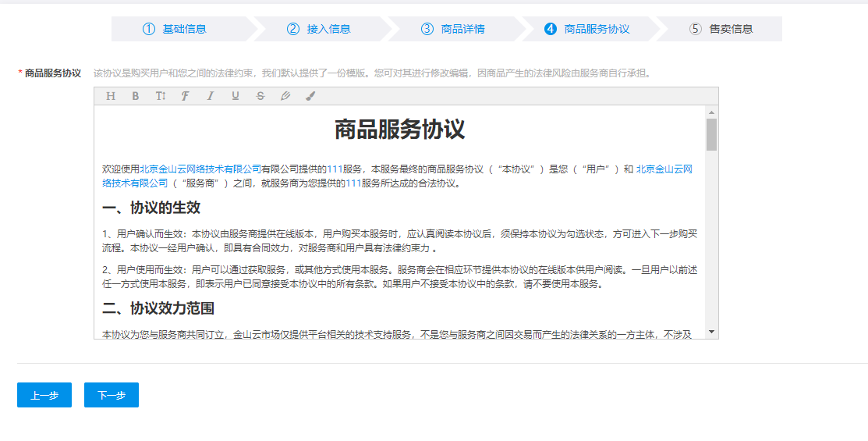The image size is (868, 441).
Task: Click the Heading (H) toolbar icon
Action: (111, 96)
